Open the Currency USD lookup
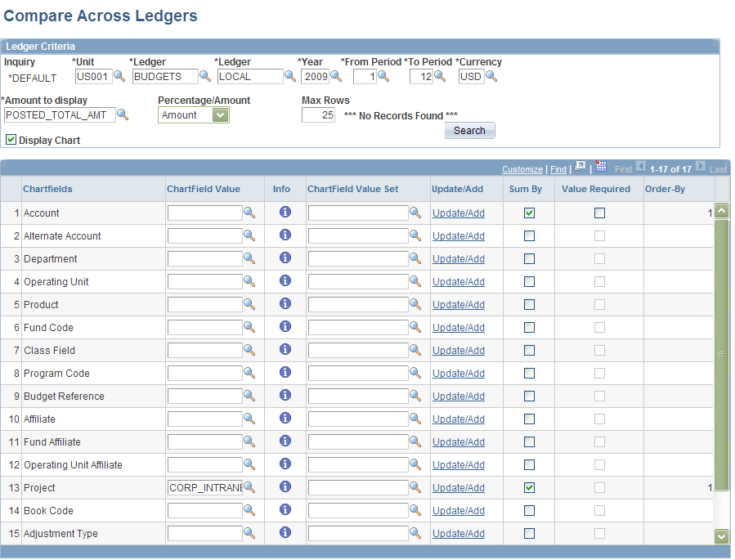Viewport: 735px width, 560px height. point(491,76)
